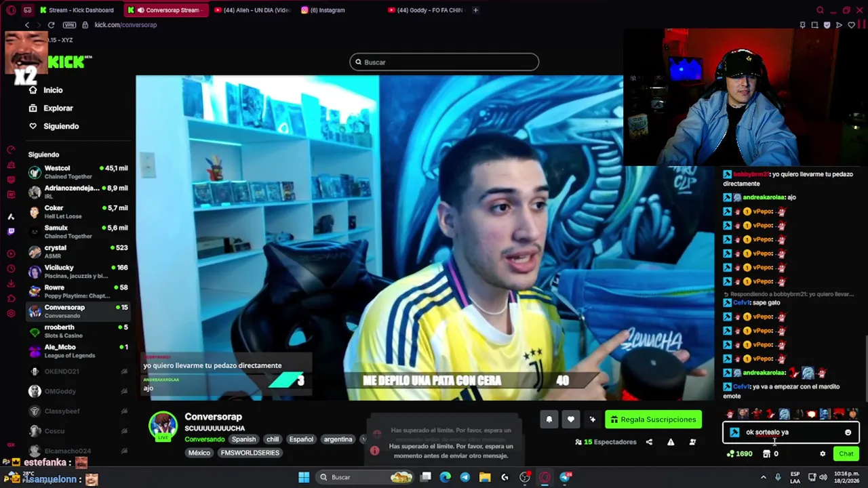This screenshot has width=868, height=488.
Task: Select Conversorap in following list
Action: [78, 311]
